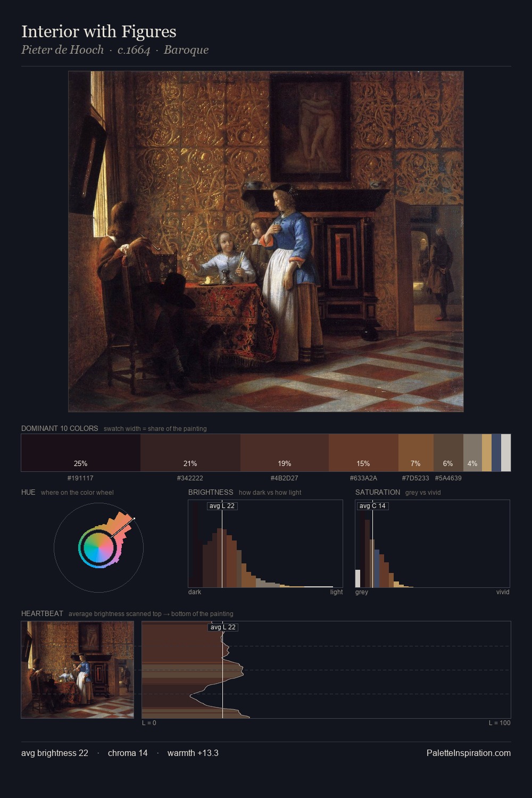Image resolution: width=532 pixels, height=798 pixels.
Task: Click the 'grey' axis label
Action: (x=362, y=592)
